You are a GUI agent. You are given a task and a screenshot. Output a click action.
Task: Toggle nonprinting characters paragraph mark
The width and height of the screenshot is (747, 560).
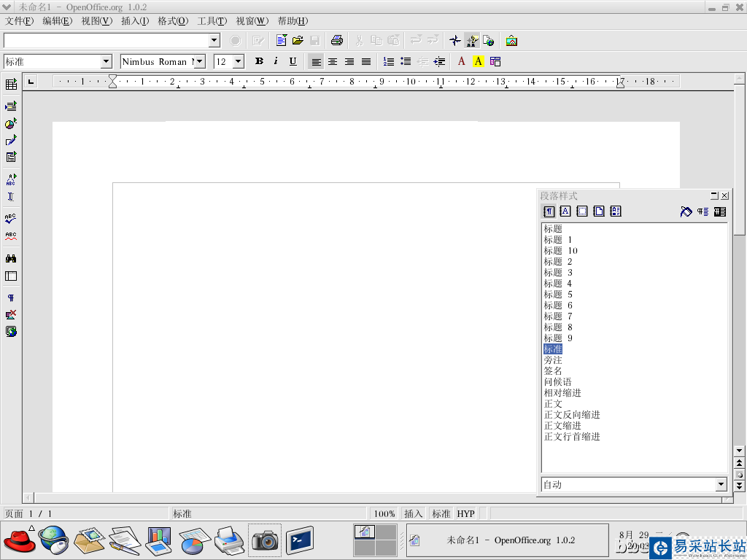(x=11, y=298)
